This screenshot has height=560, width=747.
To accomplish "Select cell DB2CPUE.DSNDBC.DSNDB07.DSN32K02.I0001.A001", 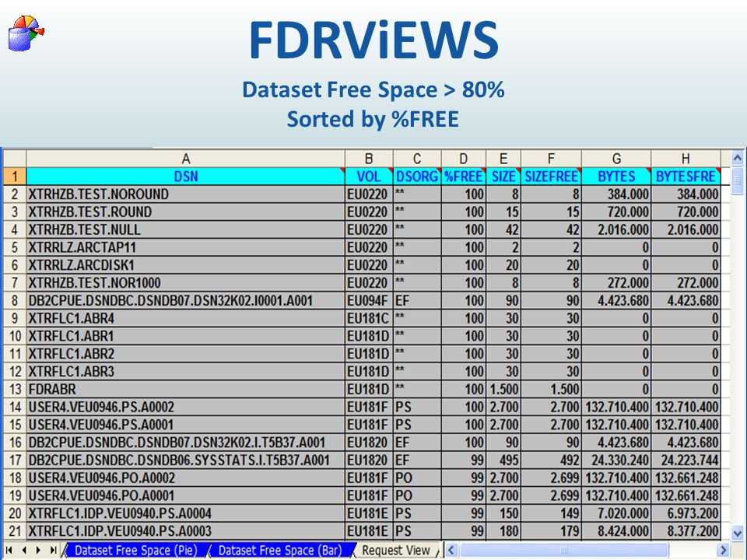I will 186,300.
